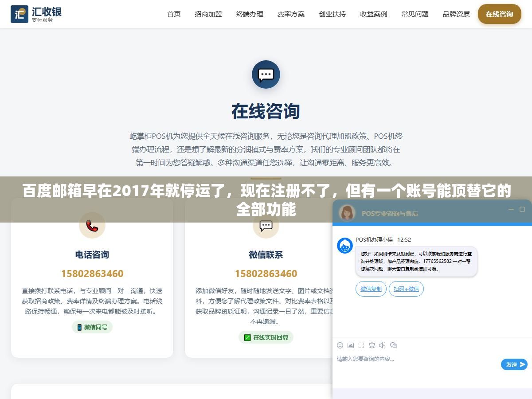532x399 pixels.
Task: Click the 扫码+微信 button in chat
Action: (x=407, y=289)
